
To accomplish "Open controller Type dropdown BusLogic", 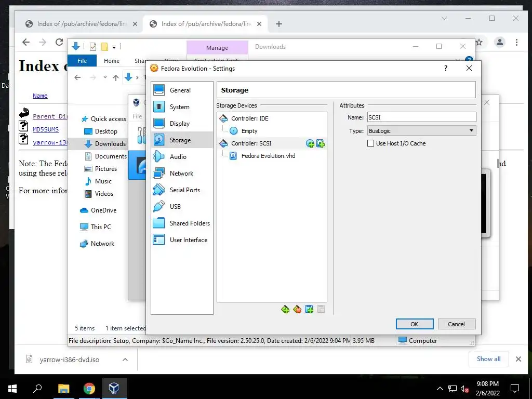I will tap(421, 131).
